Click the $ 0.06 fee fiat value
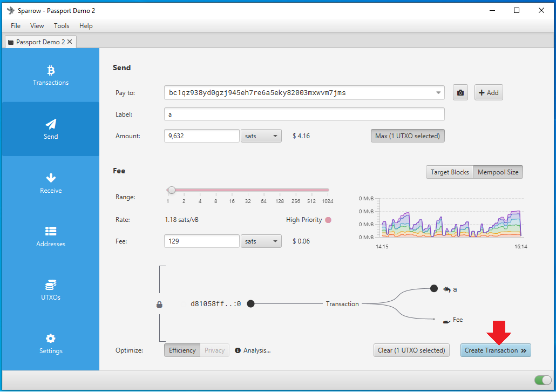The height and width of the screenshot is (392, 556). pyautogui.click(x=301, y=241)
